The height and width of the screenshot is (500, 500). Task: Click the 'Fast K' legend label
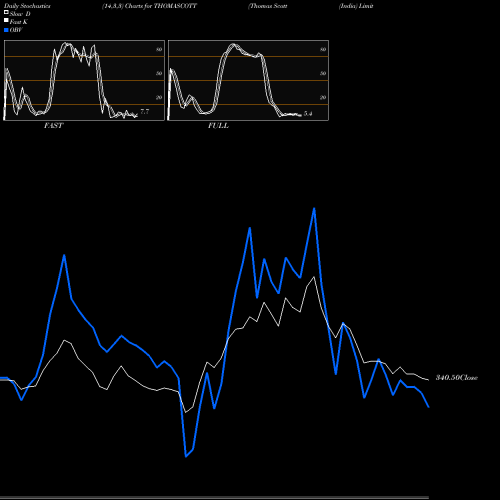(18, 22)
